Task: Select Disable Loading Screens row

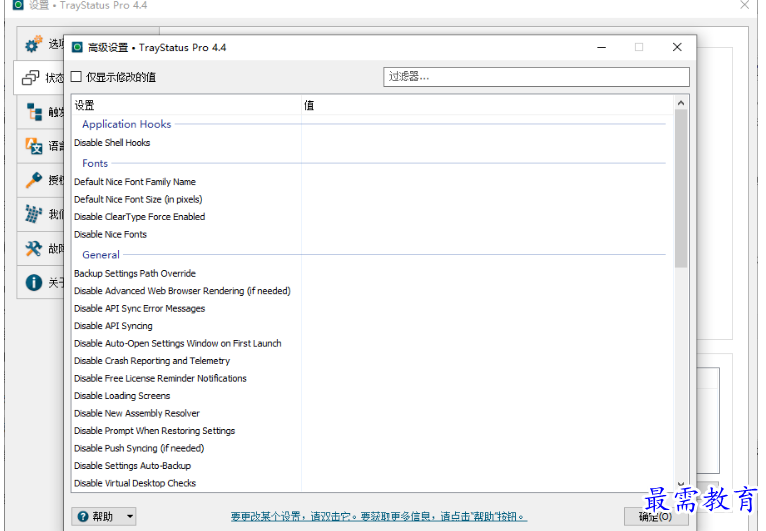Action: click(x=373, y=396)
